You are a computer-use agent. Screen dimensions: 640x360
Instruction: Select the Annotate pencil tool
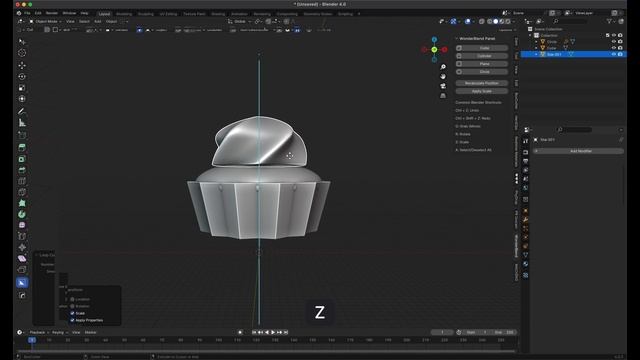[22, 111]
